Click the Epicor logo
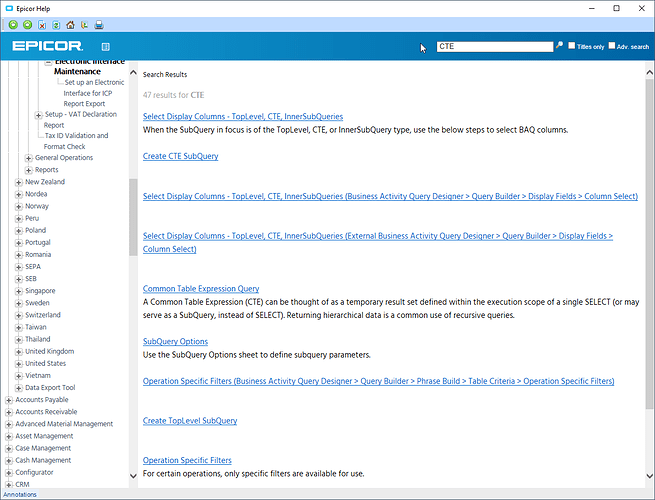 (x=47, y=46)
